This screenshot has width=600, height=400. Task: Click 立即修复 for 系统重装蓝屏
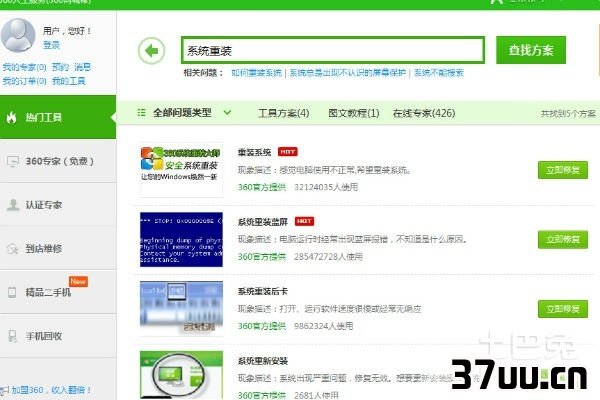tap(562, 240)
